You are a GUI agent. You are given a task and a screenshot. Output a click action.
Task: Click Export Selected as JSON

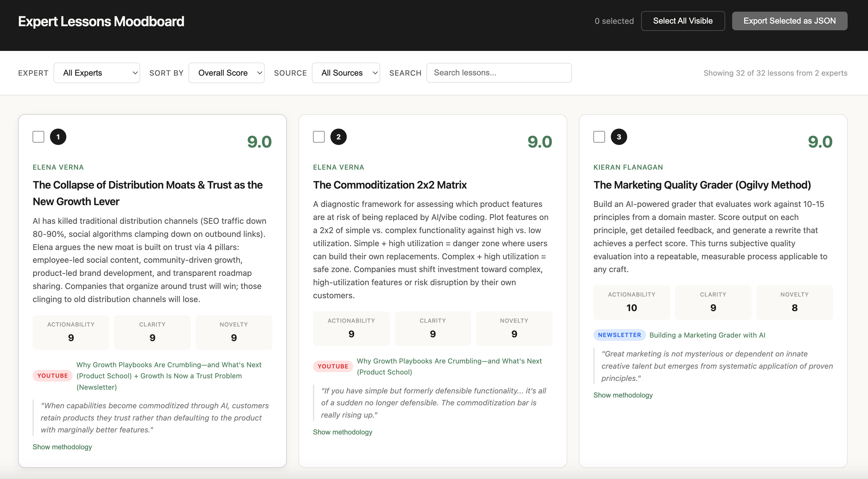789,21
